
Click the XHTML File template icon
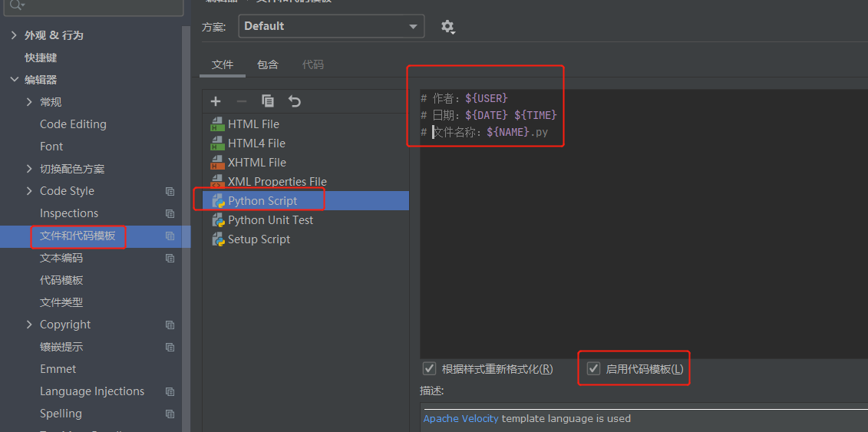click(217, 163)
